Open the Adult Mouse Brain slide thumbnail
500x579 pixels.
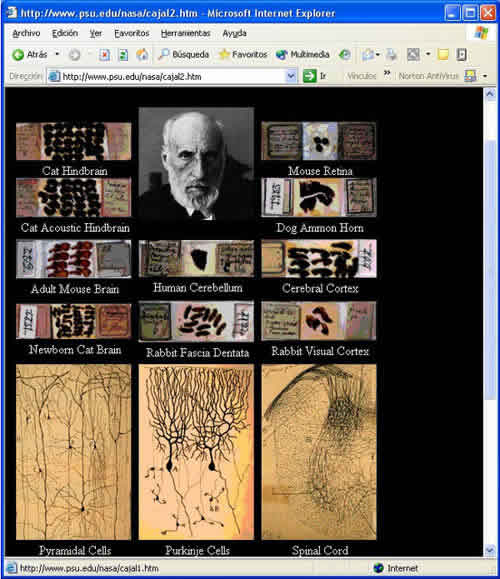point(73,259)
